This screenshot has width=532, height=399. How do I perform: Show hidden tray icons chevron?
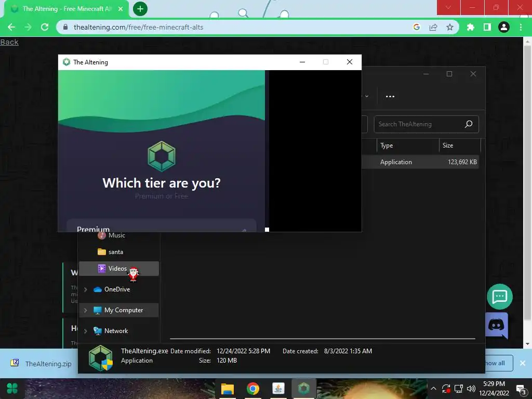click(x=433, y=389)
